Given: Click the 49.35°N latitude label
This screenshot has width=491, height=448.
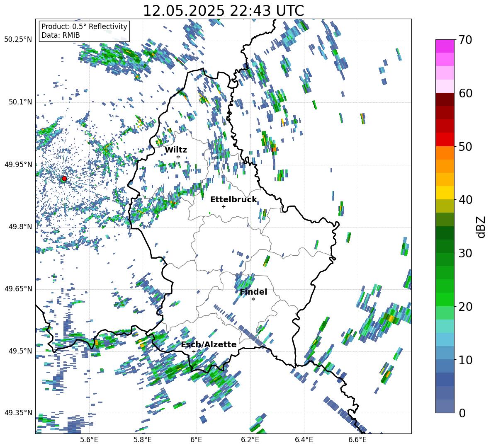Looking at the screenshot, I should (x=18, y=413).
